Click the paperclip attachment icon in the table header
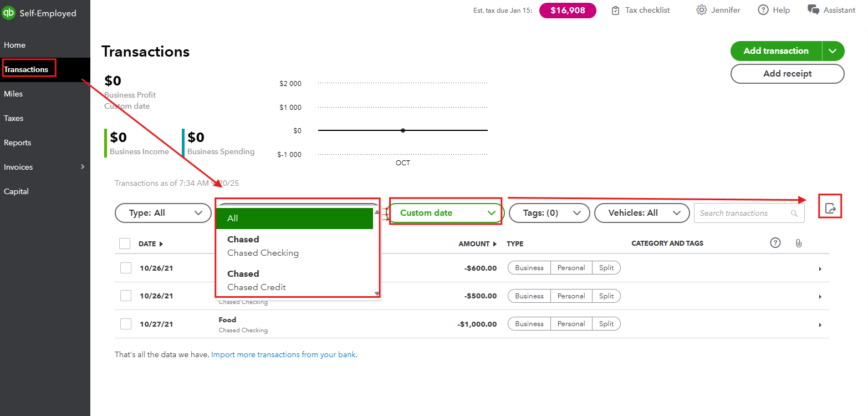This screenshot has width=868, height=416. tap(798, 243)
